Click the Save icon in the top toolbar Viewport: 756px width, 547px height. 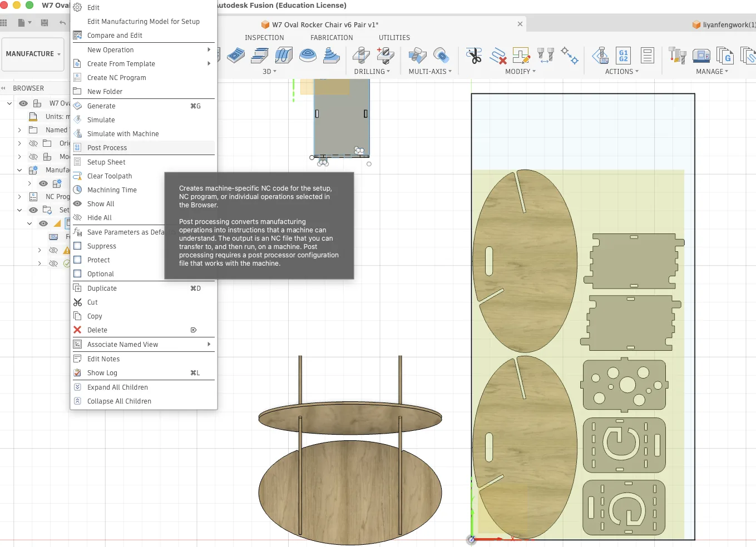[45, 23]
